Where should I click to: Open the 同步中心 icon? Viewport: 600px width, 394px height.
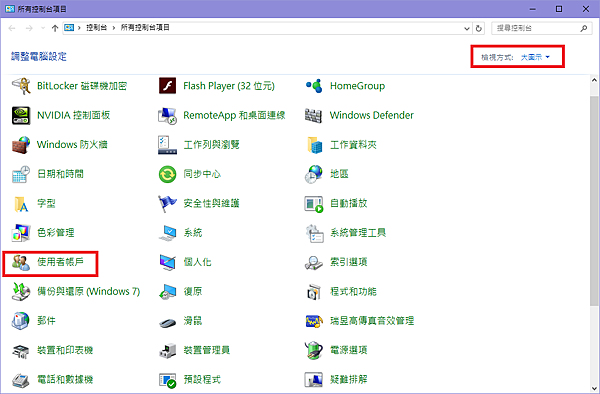click(167, 174)
